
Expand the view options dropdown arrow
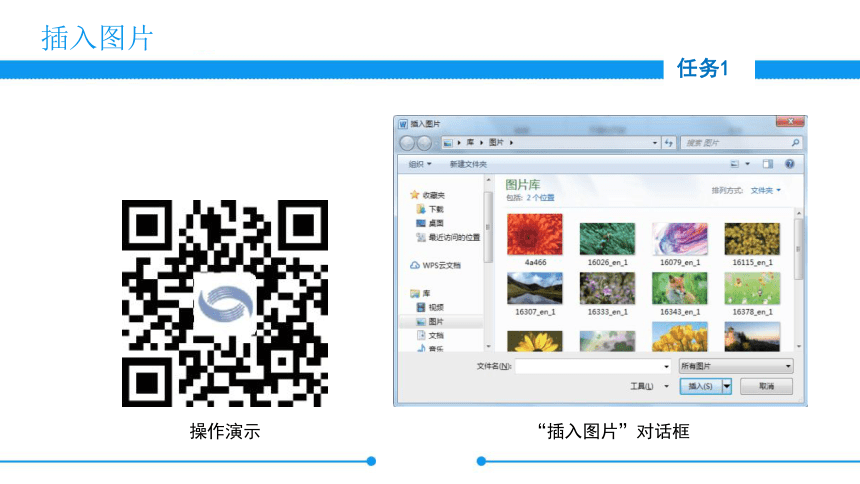point(747,164)
